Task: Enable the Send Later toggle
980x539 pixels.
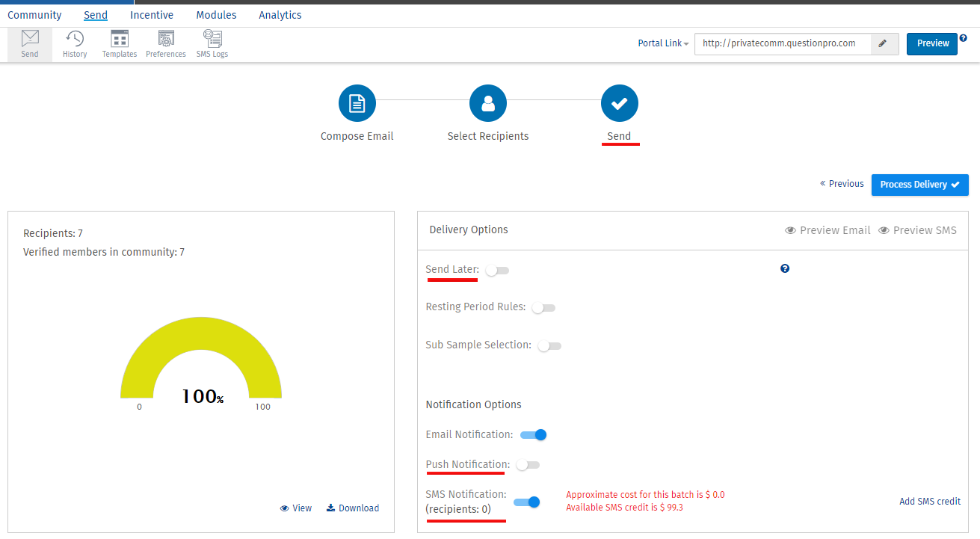Action: [497, 271]
